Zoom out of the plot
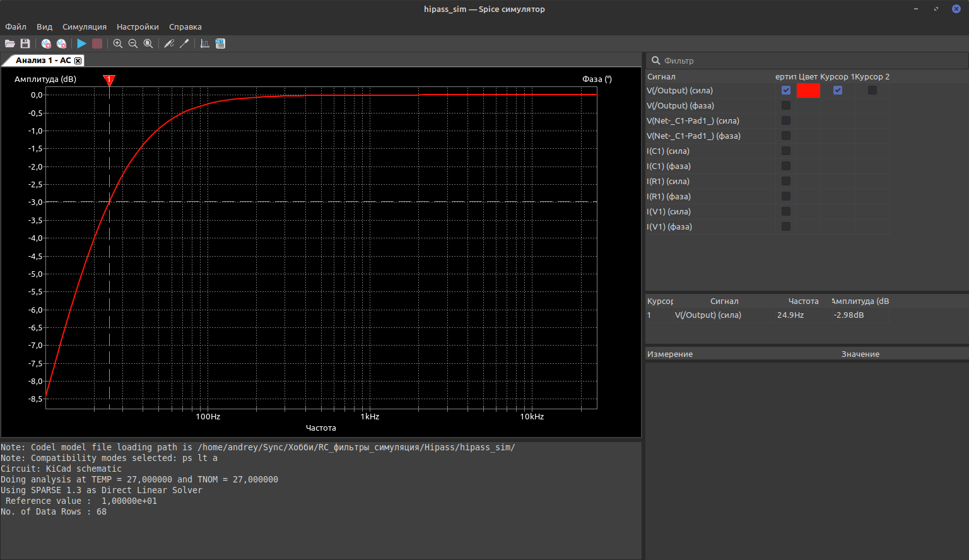 (133, 44)
